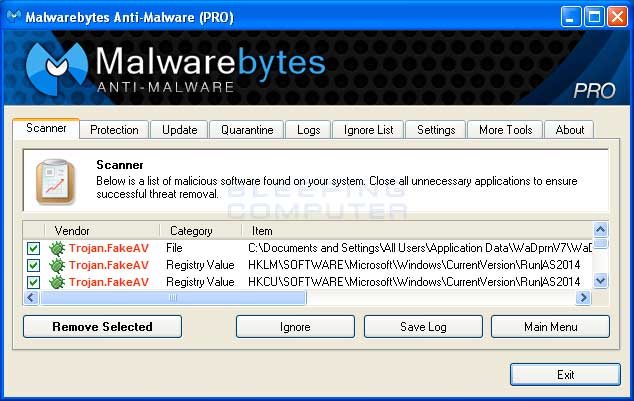Image resolution: width=634 pixels, height=401 pixels.
Task: Uncheck the HKLM Registry Value checkbox
Action: click(x=34, y=265)
